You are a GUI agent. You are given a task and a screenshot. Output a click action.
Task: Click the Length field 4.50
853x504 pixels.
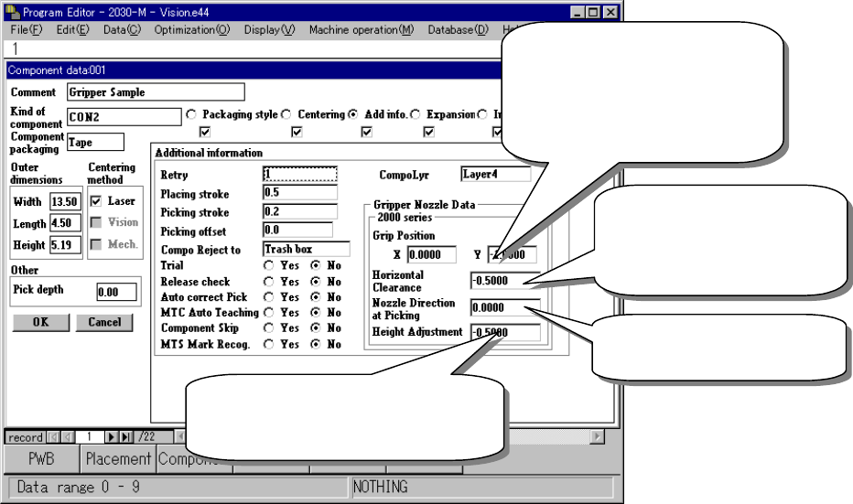65,223
